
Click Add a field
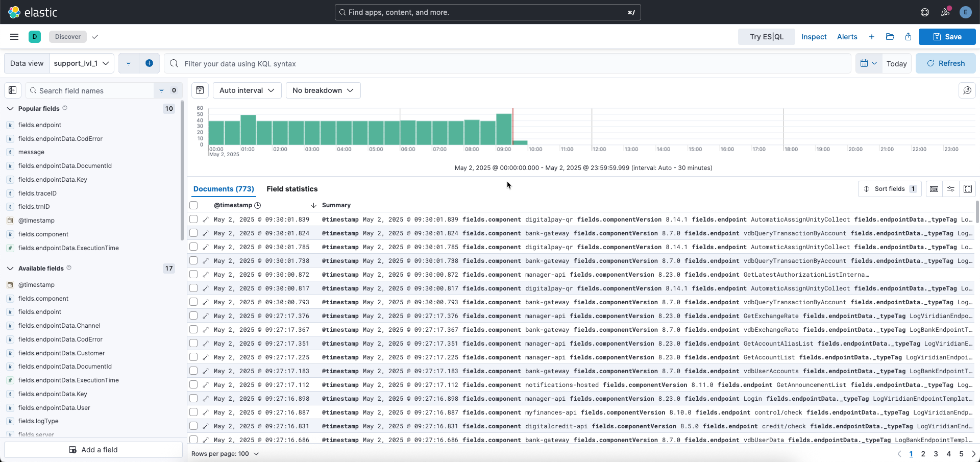94,449
